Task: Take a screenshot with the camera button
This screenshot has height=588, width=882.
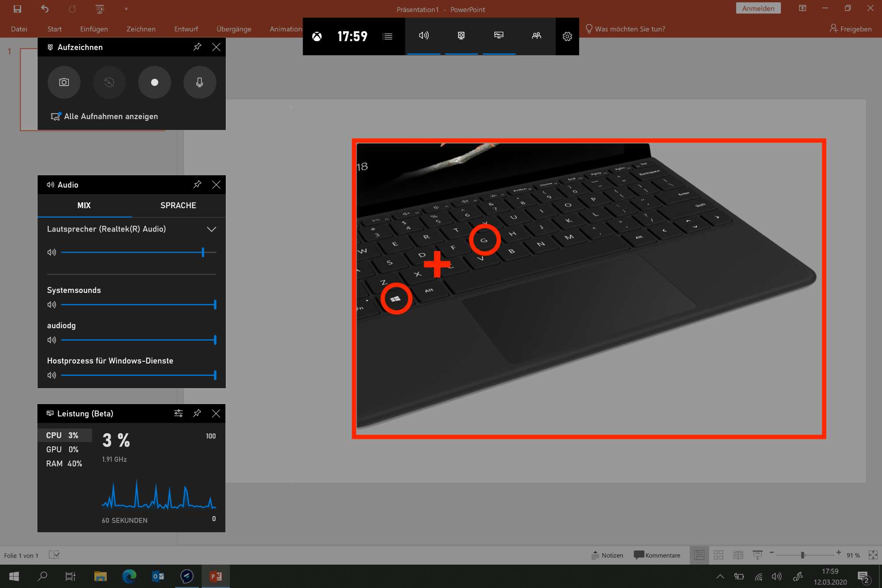Action: (64, 82)
